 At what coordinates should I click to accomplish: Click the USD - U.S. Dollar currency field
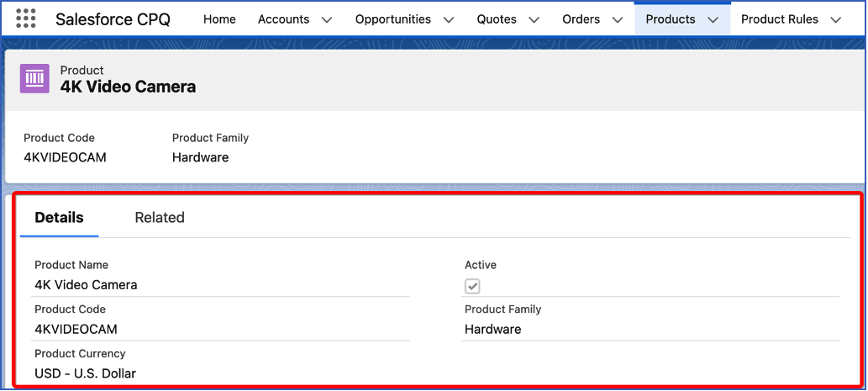(x=85, y=373)
